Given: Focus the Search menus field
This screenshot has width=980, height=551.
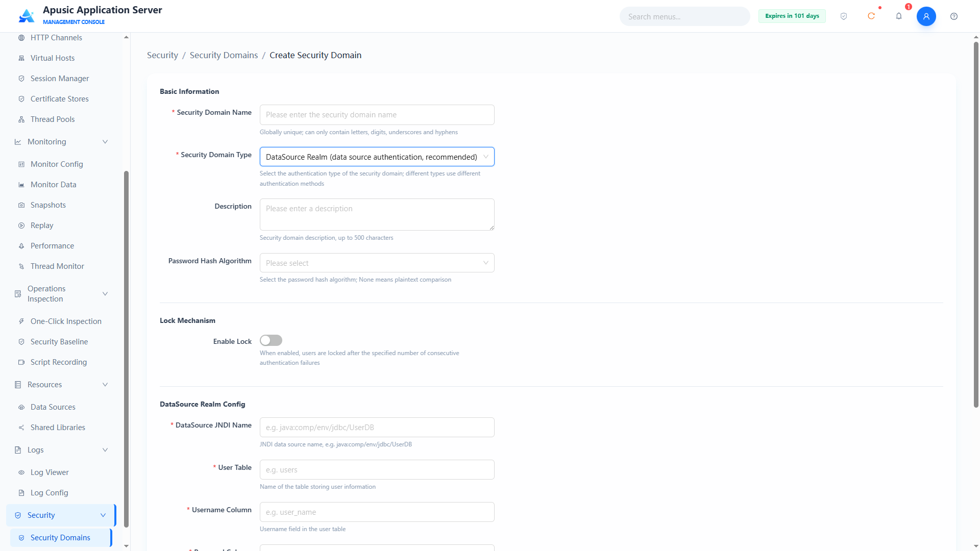Looking at the screenshot, I should [684, 16].
